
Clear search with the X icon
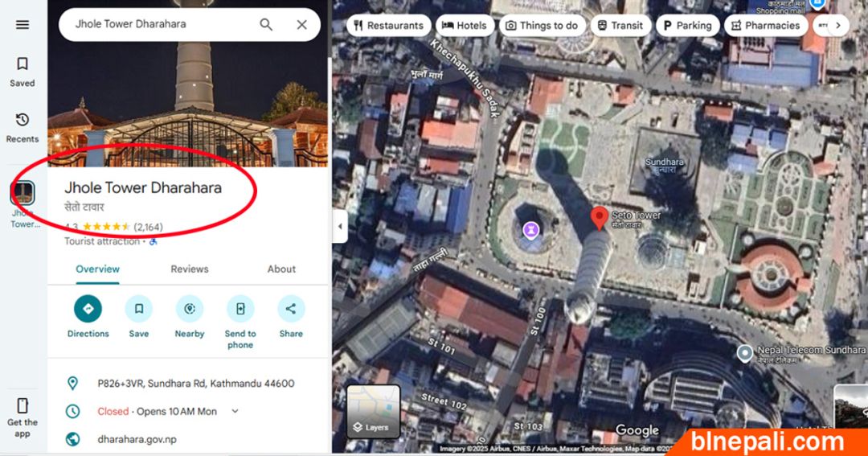[301, 24]
